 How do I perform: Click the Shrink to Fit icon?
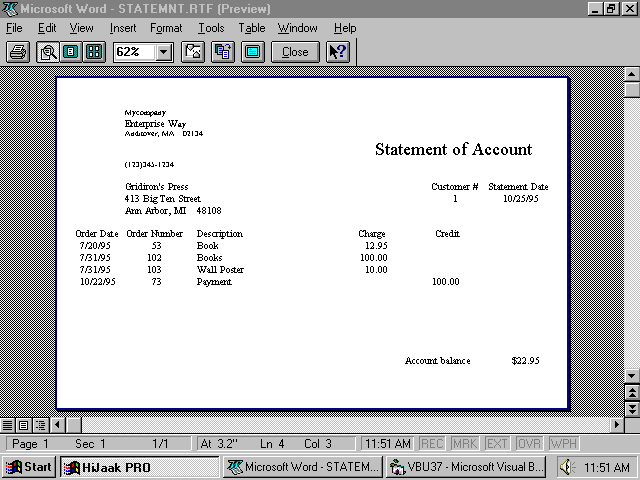coord(222,51)
